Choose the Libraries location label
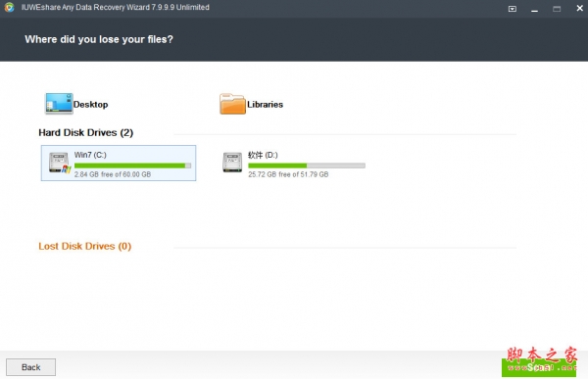 click(265, 104)
